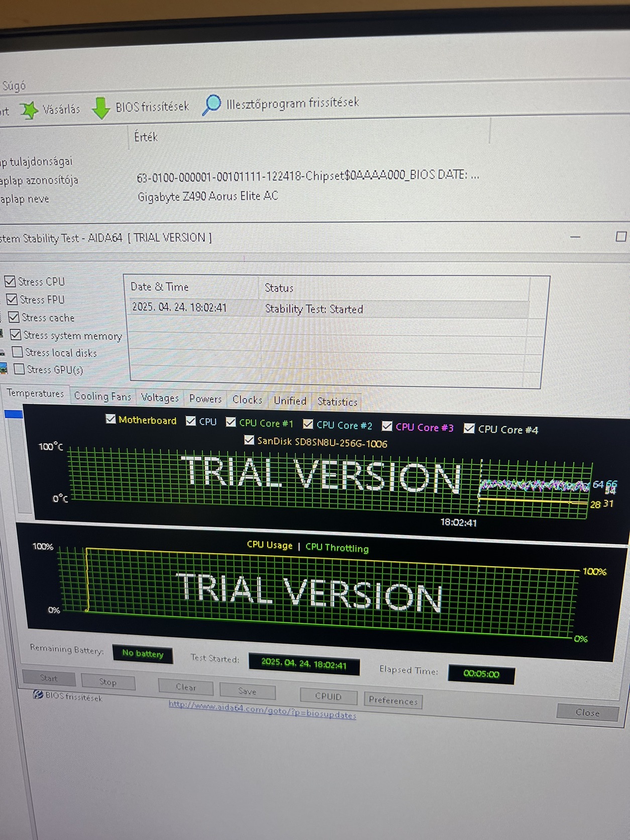This screenshot has height=840, width=630.
Task: Open the Preferences button
Action: (393, 700)
